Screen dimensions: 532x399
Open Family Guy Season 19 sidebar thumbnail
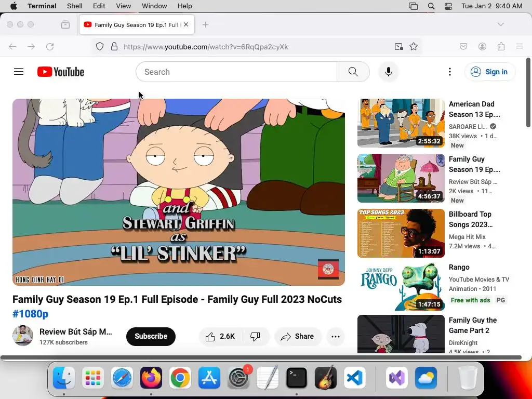(401, 178)
